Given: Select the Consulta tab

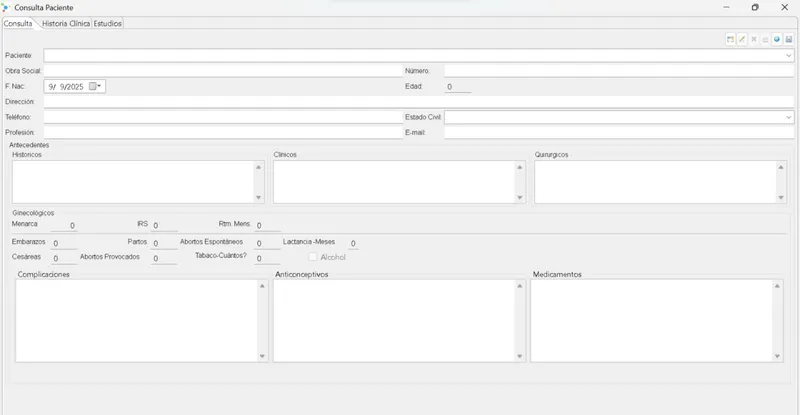Looking at the screenshot, I should [x=18, y=23].
